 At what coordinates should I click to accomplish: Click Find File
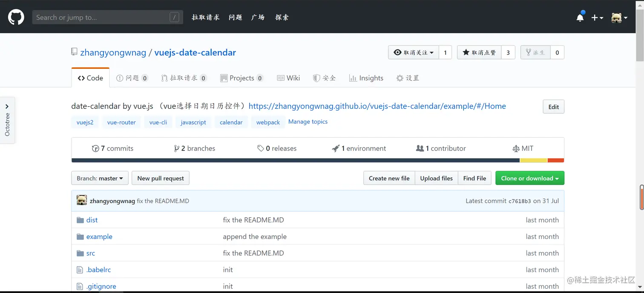pyautogui.click(x=474, y=178)
